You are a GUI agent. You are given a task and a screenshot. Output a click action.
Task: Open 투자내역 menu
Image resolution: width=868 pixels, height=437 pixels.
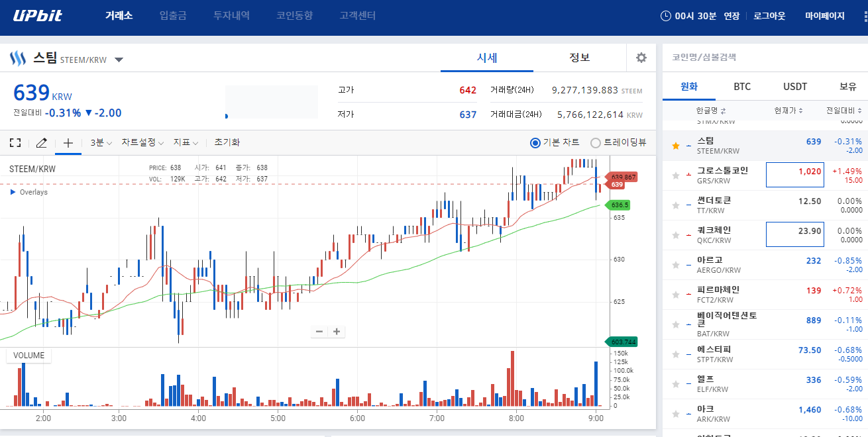(231, 15)
